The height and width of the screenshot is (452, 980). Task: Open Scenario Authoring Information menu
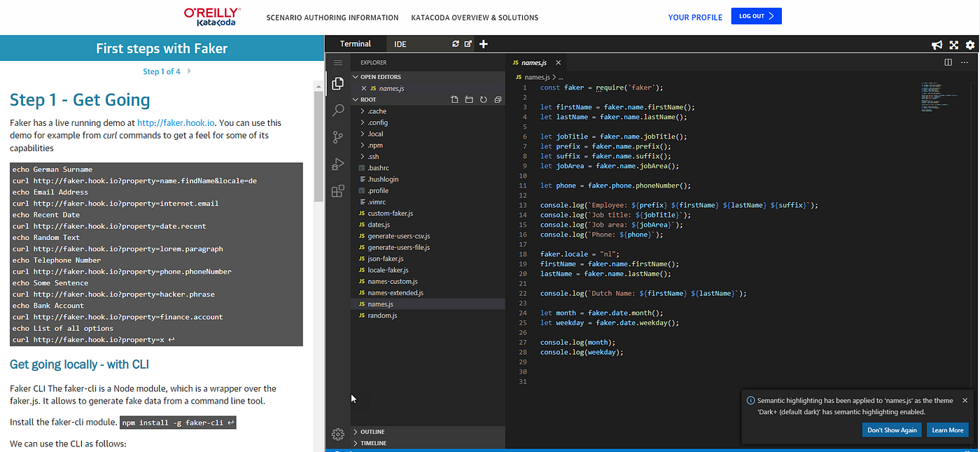tap(332, 17)
